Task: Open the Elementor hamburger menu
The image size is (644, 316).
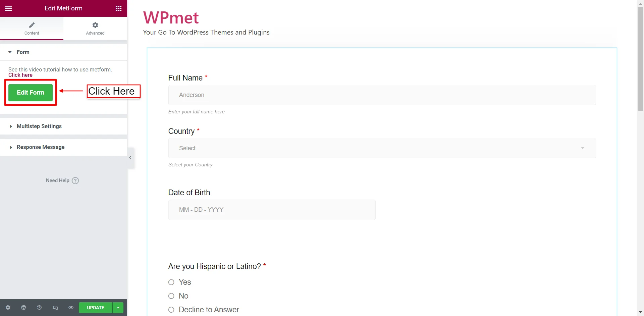Action: tap(9, 8)
